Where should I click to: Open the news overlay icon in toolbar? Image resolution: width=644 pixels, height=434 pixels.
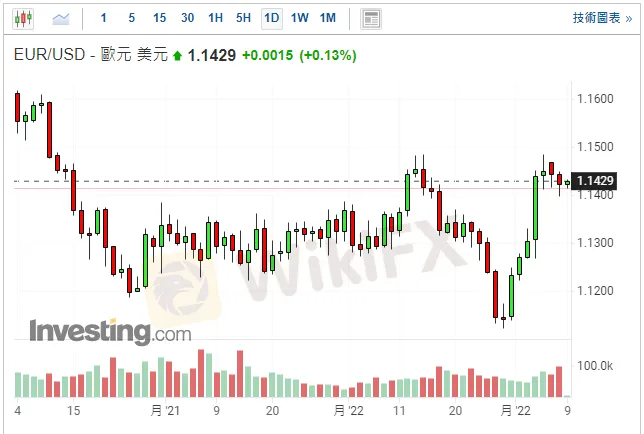(x=371, y=18)
